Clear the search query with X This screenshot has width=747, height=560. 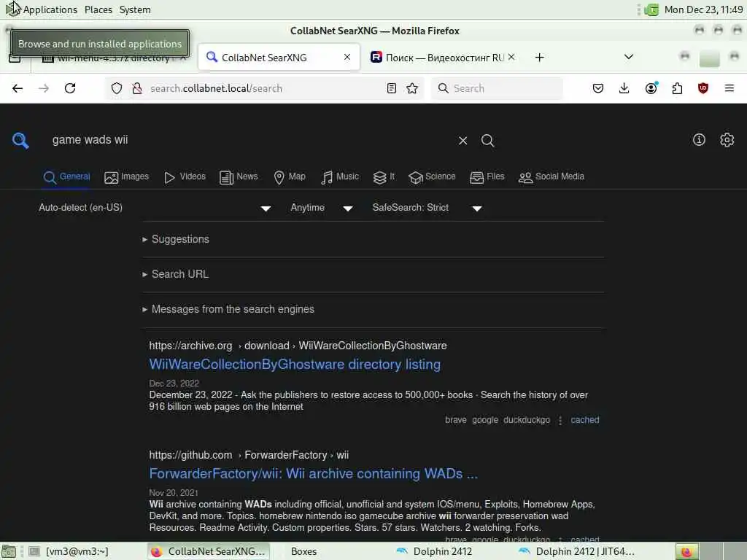(462, 141)
